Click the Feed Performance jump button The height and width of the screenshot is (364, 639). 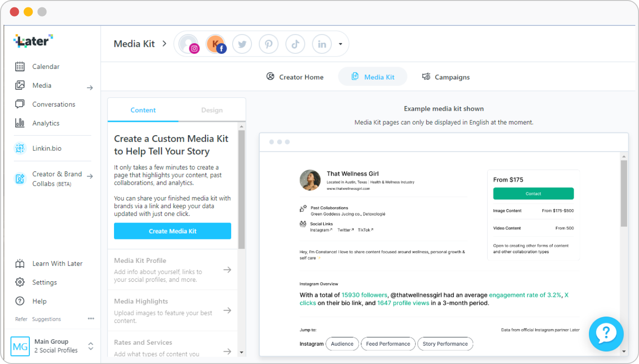pos(388,344)
